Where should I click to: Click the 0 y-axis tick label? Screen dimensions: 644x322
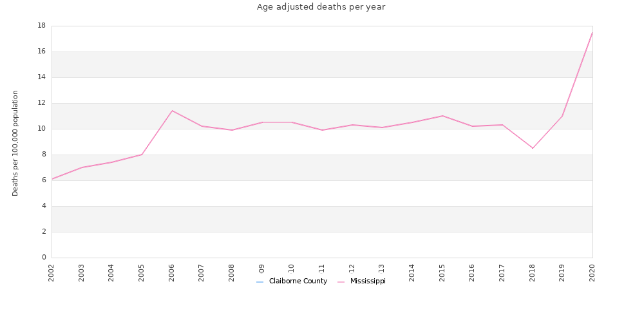coord(44,258)
